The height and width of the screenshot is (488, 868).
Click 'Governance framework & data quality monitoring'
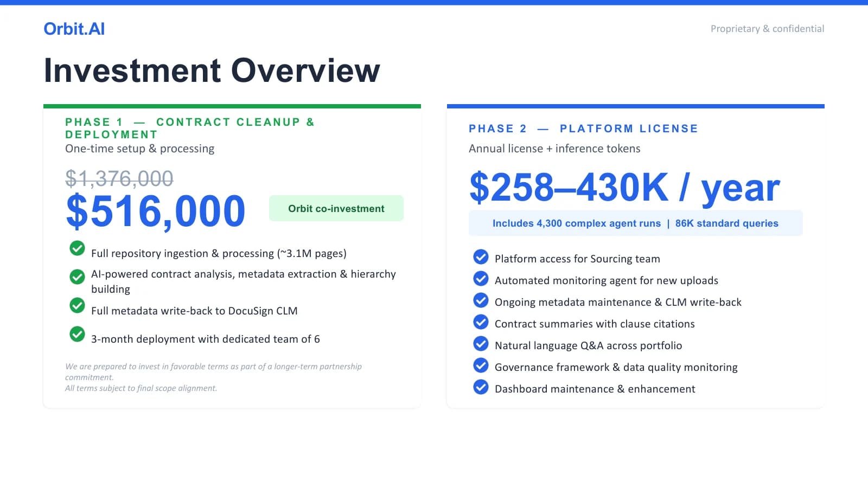[x=616, y=367]
